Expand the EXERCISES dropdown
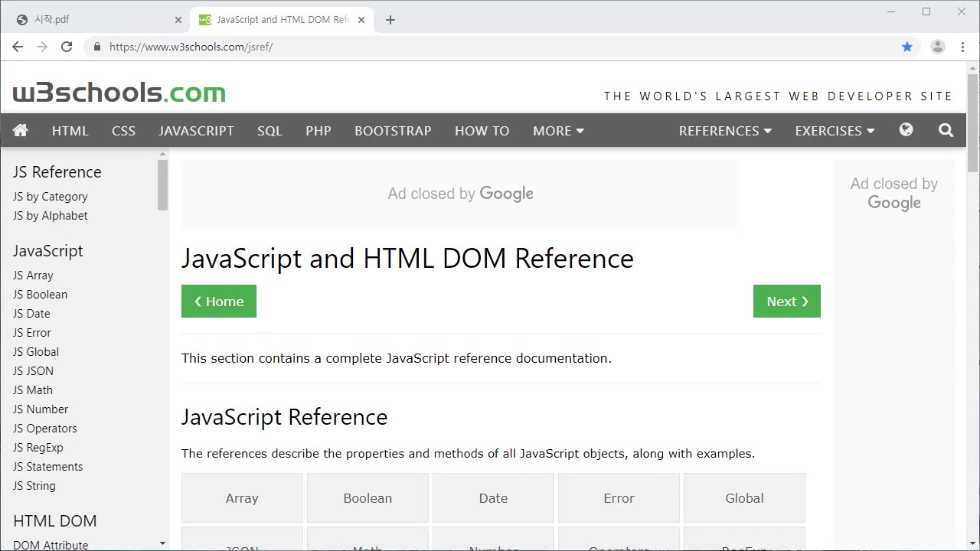Screen dimensions: 980x551 pos(834,131)
